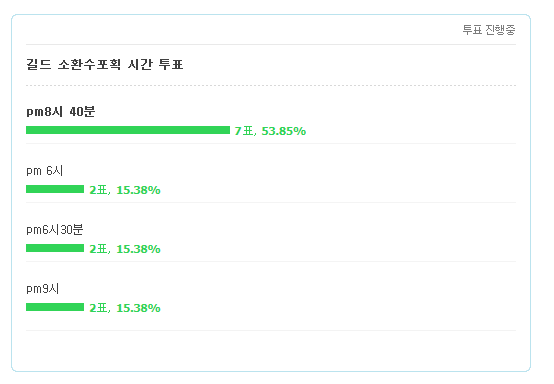Screen dimensions: 554x384
Task: Select the pm8시 40분 option label
Action: [61, 112]
